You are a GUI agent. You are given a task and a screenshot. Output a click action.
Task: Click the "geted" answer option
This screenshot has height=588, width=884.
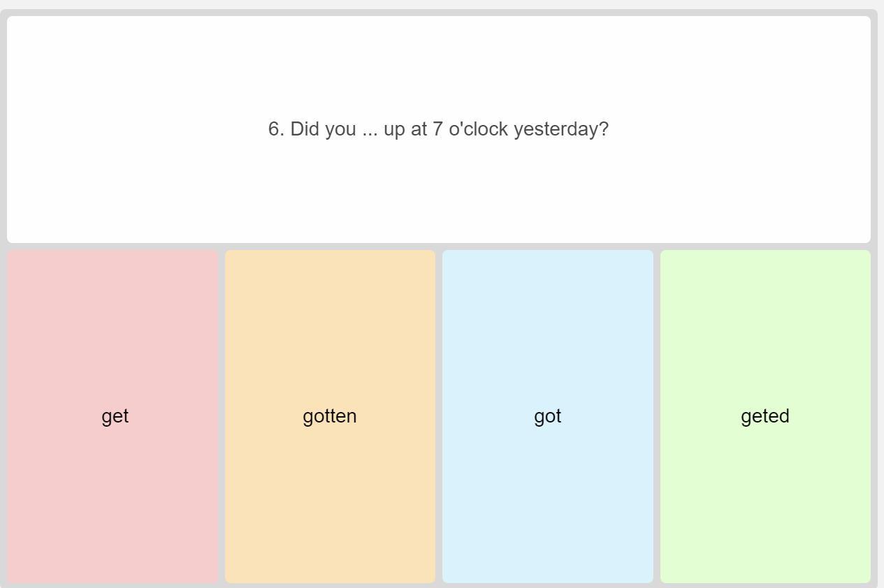pyautogui.click(x=765, y=416)
